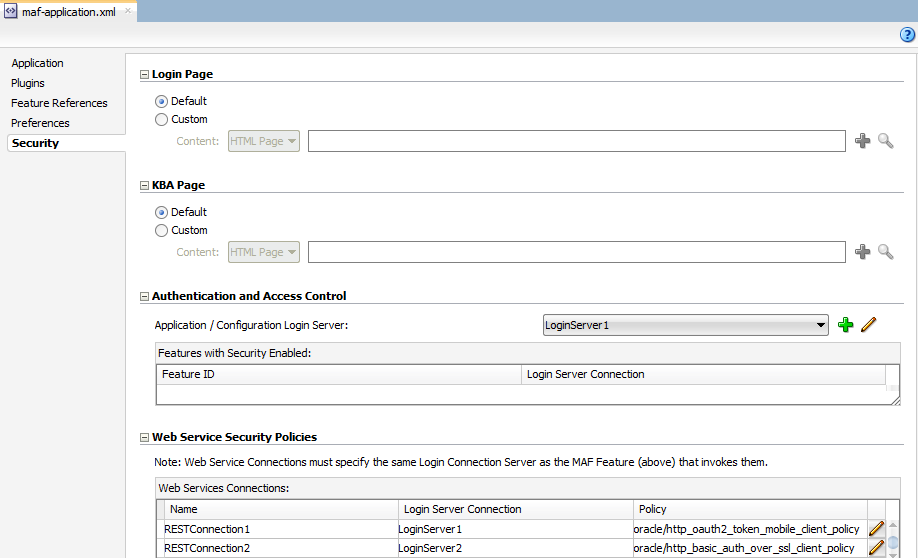Click LoginServer2 cell in RESTConnection2 row

click(515, 549)
